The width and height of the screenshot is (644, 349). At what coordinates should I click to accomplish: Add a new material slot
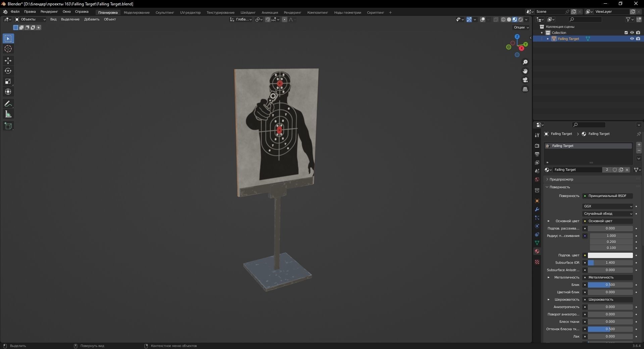[x=639, y=145]
